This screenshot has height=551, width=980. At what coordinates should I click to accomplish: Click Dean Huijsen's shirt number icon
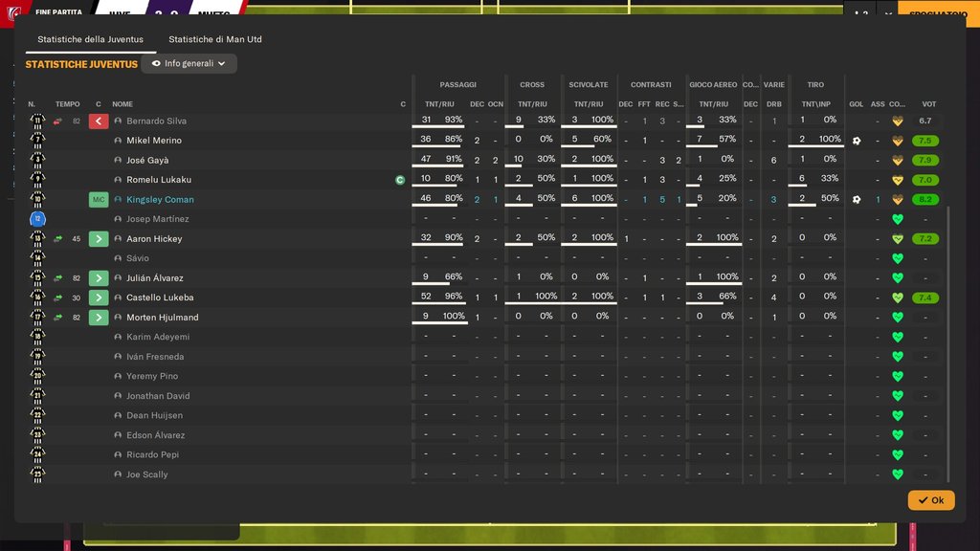pyautogui.click(x=37, y=415)
